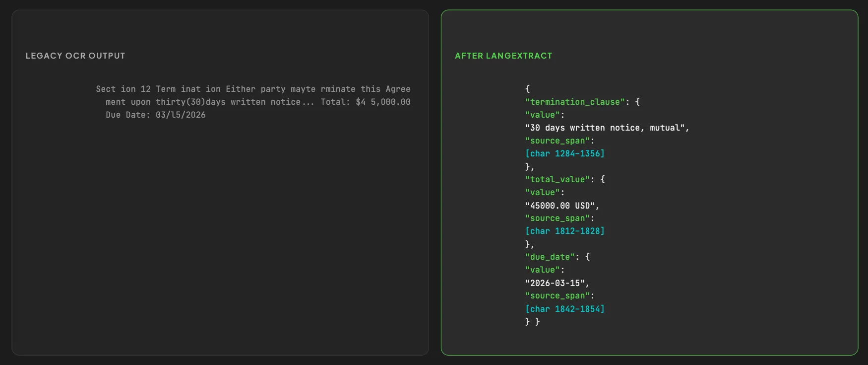Click the [char 1842-1854] source span
Screen dimensions: 868x365
(x=565, y=308)
